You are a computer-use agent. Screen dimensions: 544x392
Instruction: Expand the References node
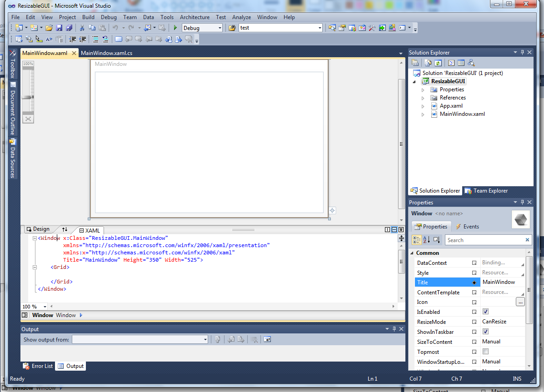coord(423,98)
